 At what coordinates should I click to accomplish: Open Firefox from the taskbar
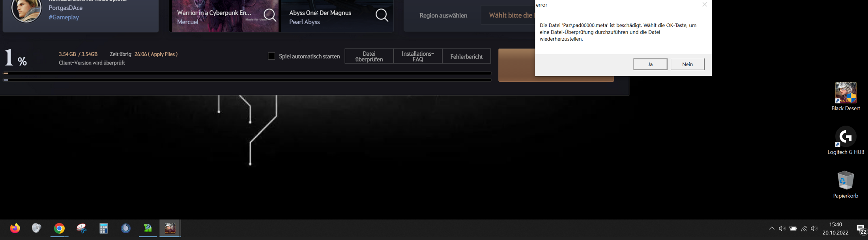click(x=15, y=229)
